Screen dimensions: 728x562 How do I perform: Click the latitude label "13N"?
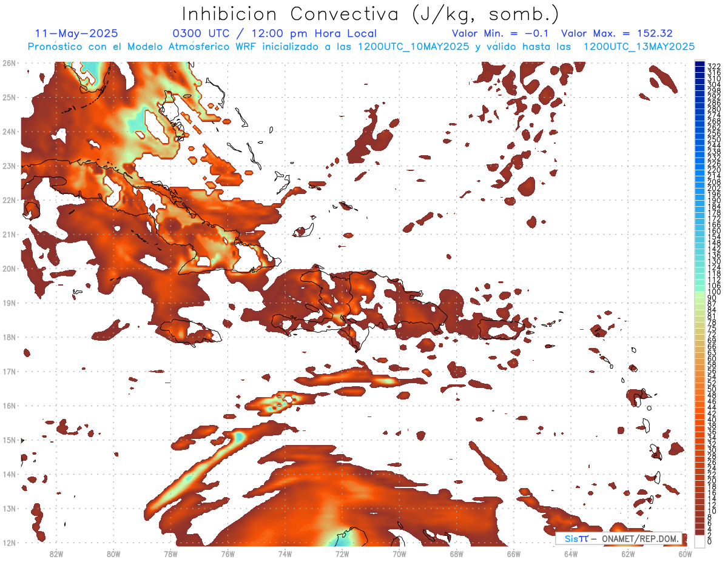pyautogui.click(x=9, y=508)
